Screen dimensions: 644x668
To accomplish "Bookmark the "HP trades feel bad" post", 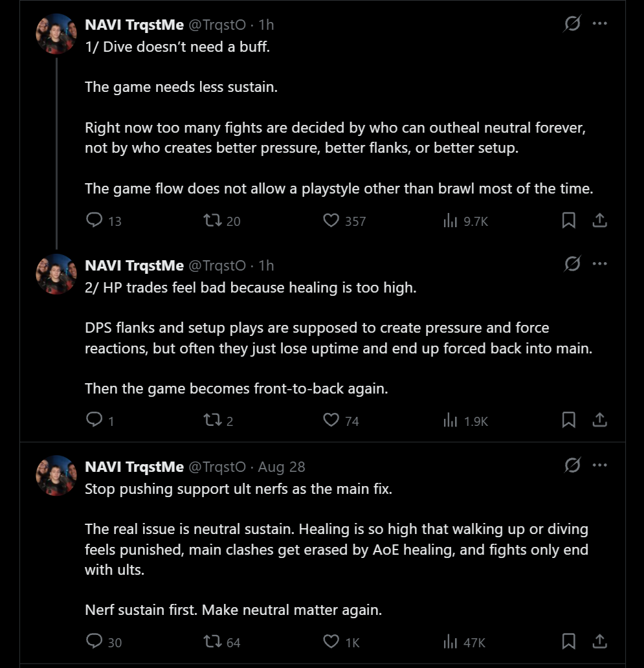I will tap(569, 419).
